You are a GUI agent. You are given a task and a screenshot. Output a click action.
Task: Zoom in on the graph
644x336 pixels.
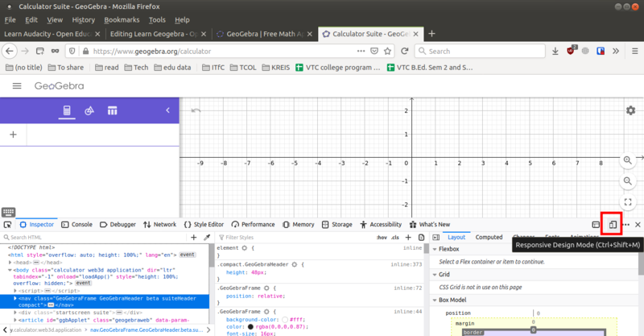pos(628,160)
